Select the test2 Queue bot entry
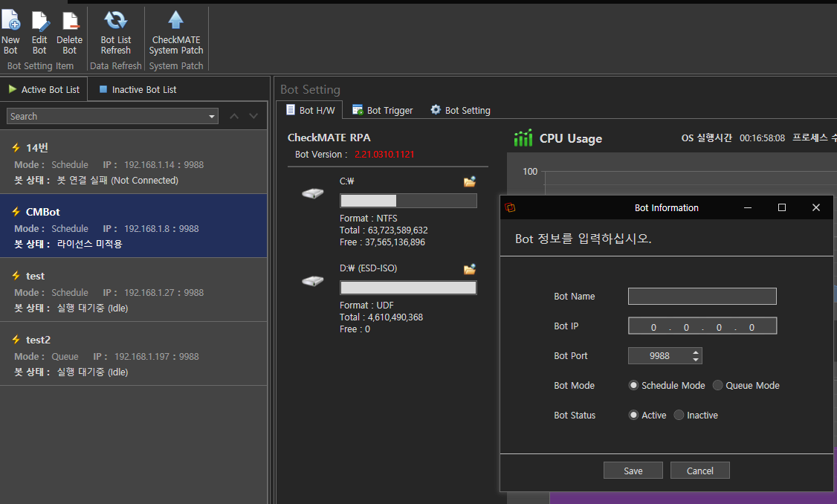 [x=134, y=353]
